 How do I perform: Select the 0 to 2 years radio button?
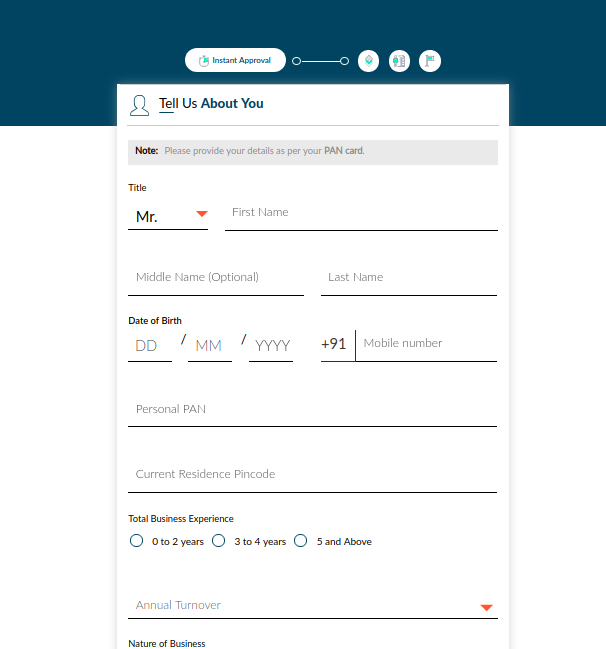tap(137, 541)
